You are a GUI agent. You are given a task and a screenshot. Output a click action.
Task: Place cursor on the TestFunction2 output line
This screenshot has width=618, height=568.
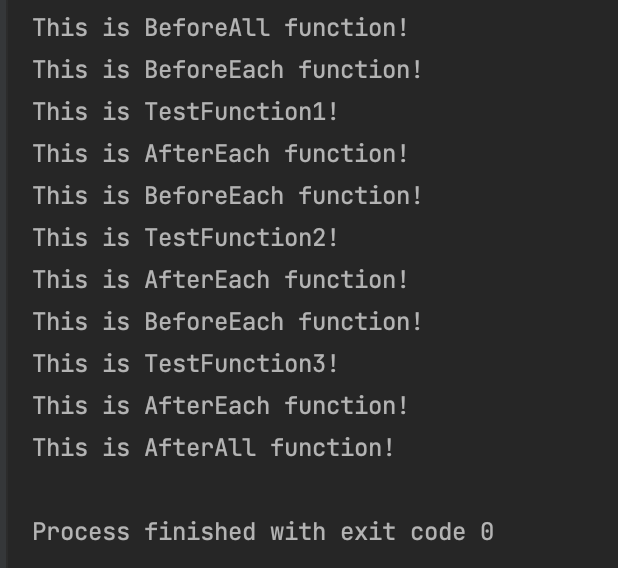pyautogui.click(x=185, y=238)
